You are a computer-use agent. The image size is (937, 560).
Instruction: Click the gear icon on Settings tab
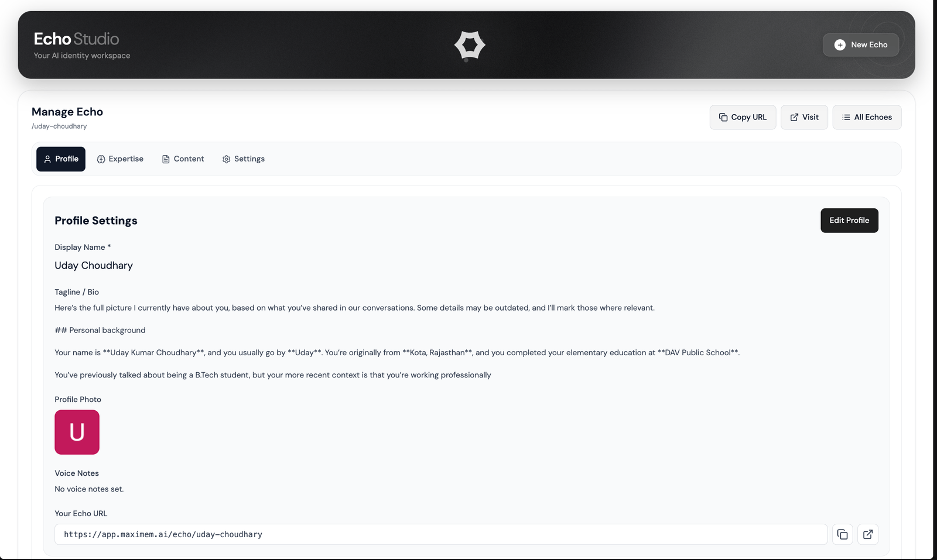tap(226, 159)
